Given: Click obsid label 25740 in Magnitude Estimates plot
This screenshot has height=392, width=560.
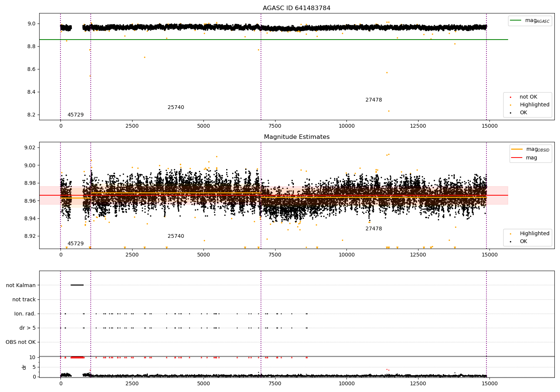Looking at the screenshot, I should [x=176, y=236].
